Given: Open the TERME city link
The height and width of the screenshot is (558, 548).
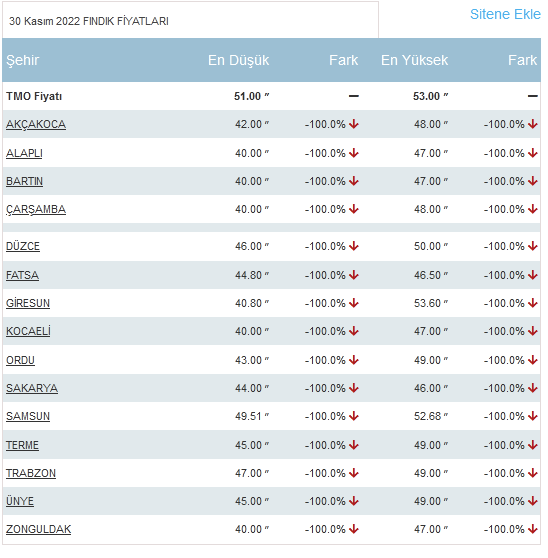Looking at the screenshot, I should [22, 446].
